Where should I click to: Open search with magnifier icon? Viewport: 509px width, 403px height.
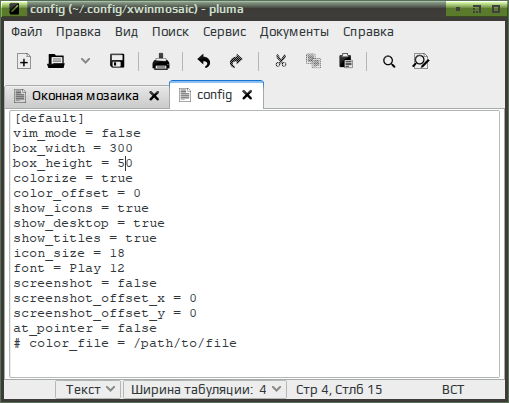click(389, 62)
